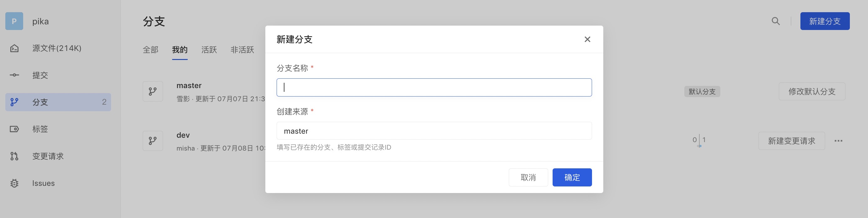The height and width of the screenshot is (218, 868).
Task: Click the 提交 commits icon in sidebar
Action: click(14, 75)
